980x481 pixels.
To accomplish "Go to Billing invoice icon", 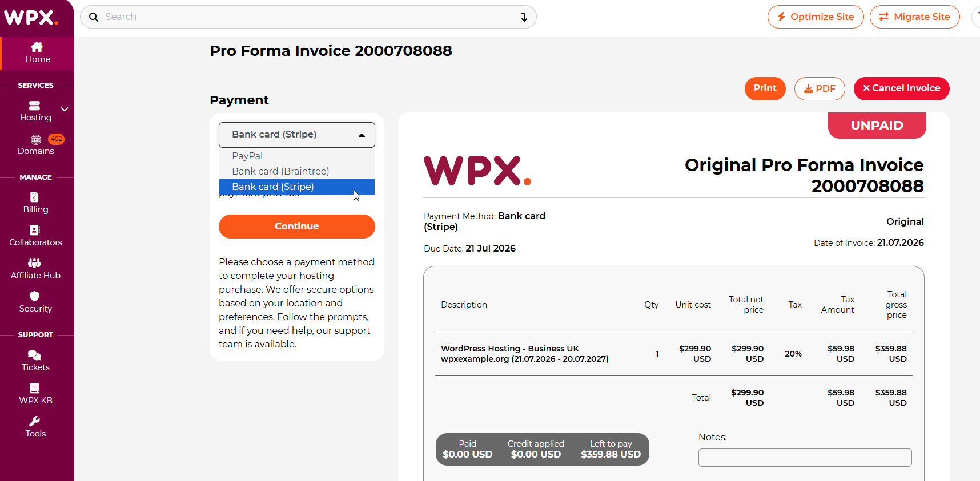I will [34, 197].
